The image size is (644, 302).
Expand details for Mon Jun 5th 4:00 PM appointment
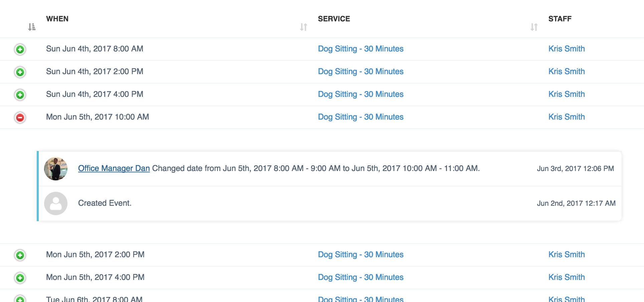tap(20, 277)
